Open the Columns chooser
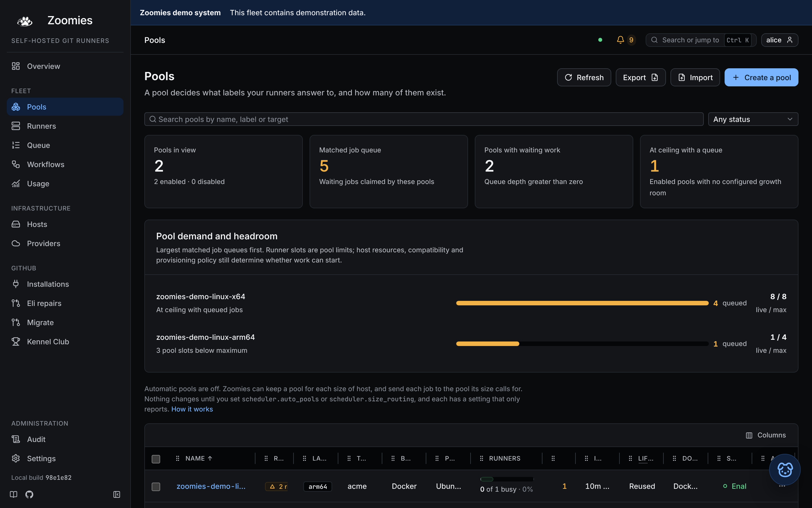Viewport: 812px width, 508px height. (x=766, y=435)
